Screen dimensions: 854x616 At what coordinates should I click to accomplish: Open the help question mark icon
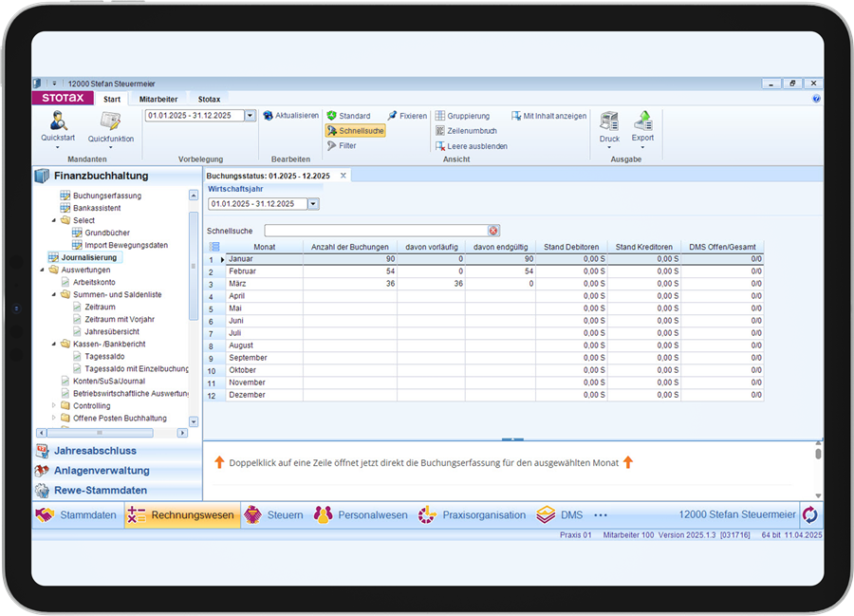[816, 99]
